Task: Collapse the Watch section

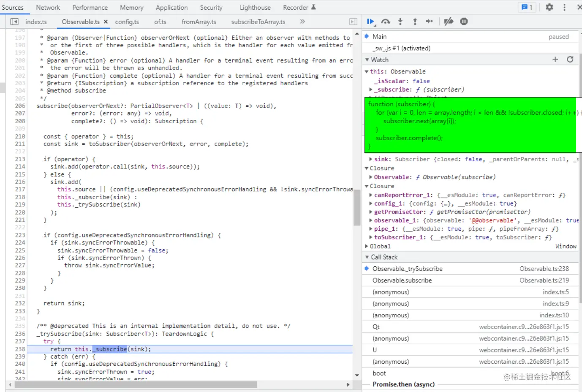Action: [x=367, y=60]
